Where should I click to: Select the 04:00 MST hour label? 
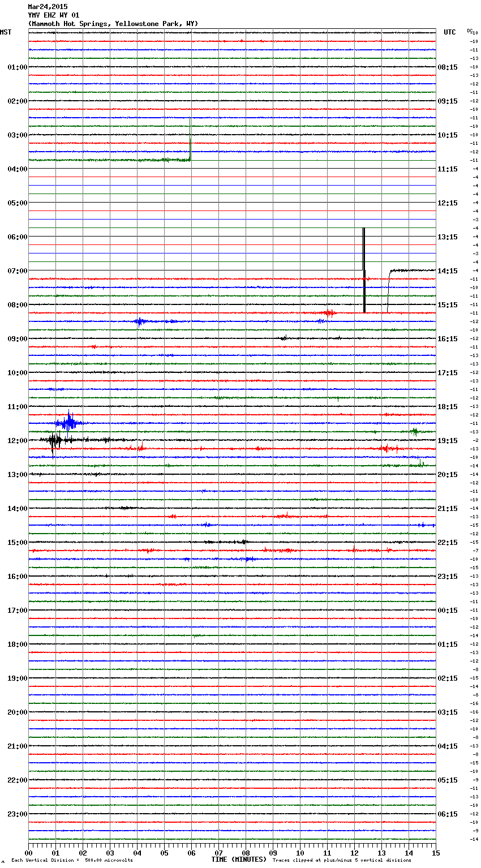[x=18, y=169]
